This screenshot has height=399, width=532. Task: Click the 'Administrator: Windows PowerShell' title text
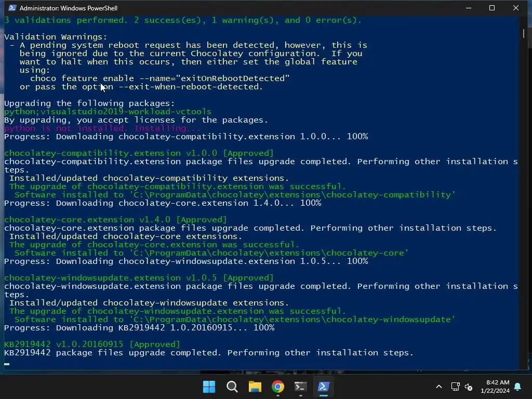69,8
